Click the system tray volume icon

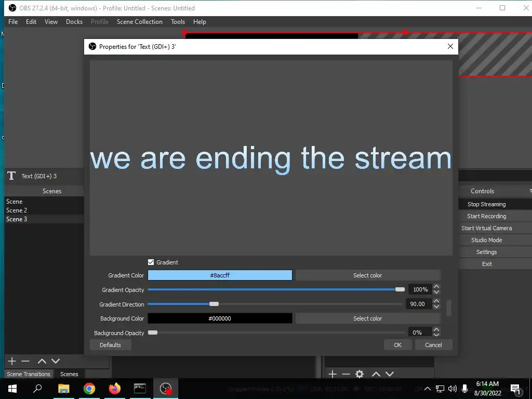click(453, 389)
